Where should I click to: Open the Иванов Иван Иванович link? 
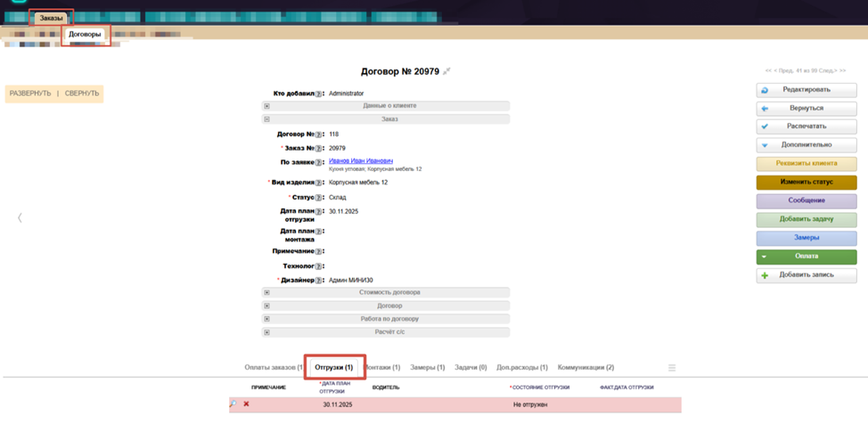[x=361, y=161]
